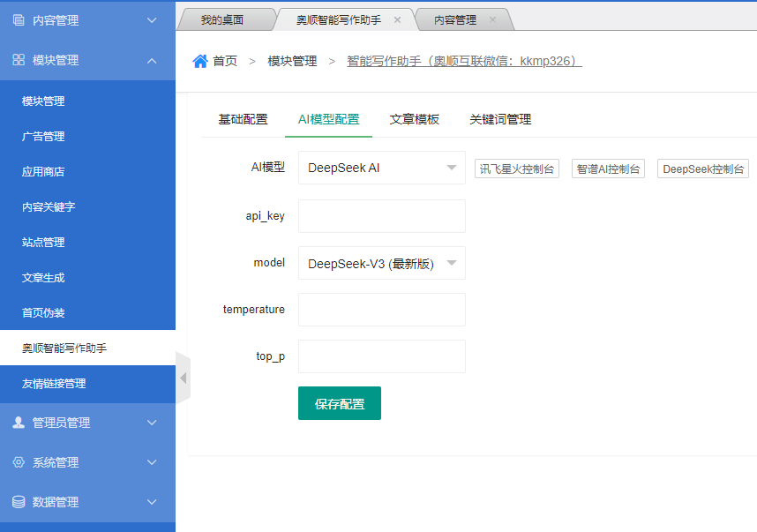Close the 奥顺智能写作助手 tab
This screenshot has width=757, height=532.
click(397, 19)
